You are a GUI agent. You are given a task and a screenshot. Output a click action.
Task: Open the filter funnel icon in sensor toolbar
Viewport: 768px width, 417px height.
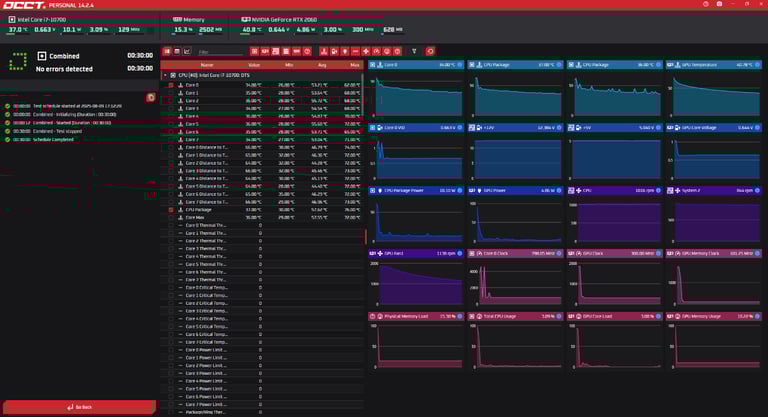point(414,50)
